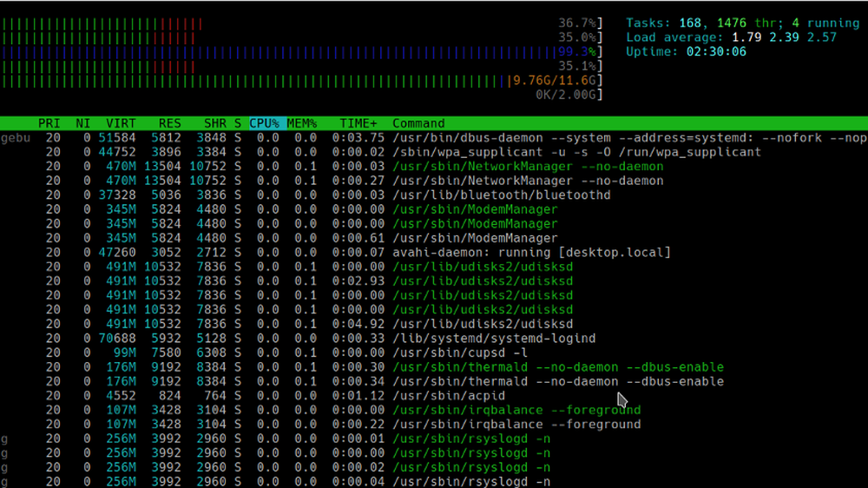Select the NetworkManager process with time 0:00.27

coord(434,181)
